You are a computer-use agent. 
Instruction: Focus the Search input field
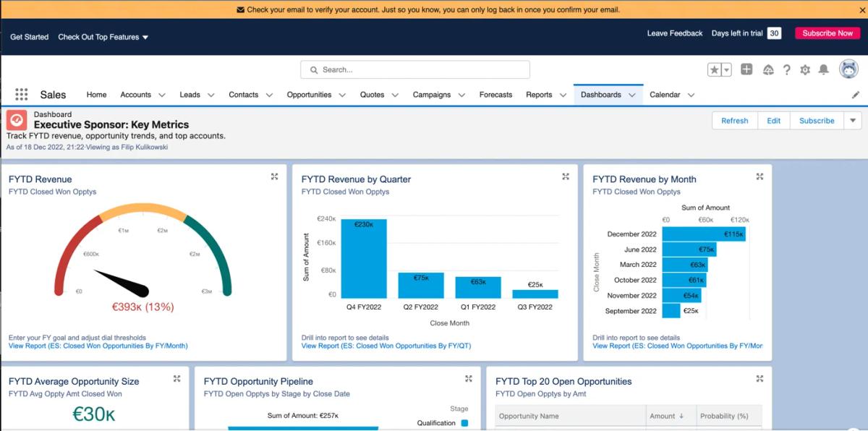pyautogui.click(x=415, y=70)
